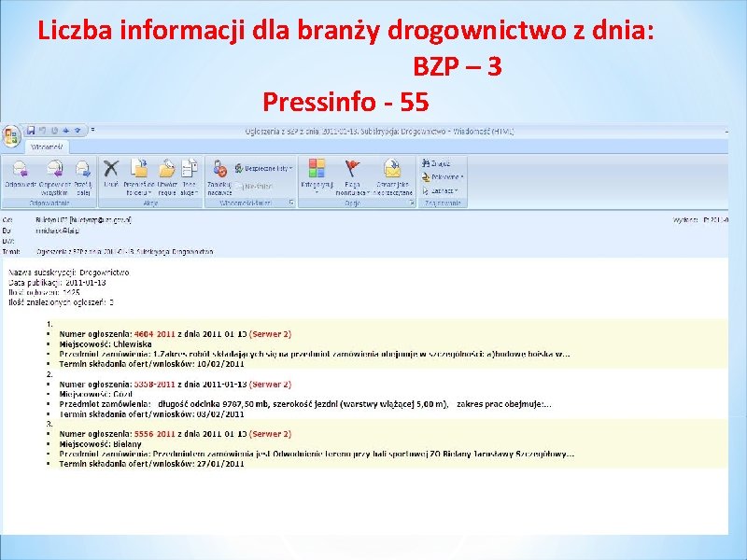This screenshot has height=560, width=747.
Task: Open Customize Quick Access Toolbar dropdown
Action: click(x=92, y=130)
